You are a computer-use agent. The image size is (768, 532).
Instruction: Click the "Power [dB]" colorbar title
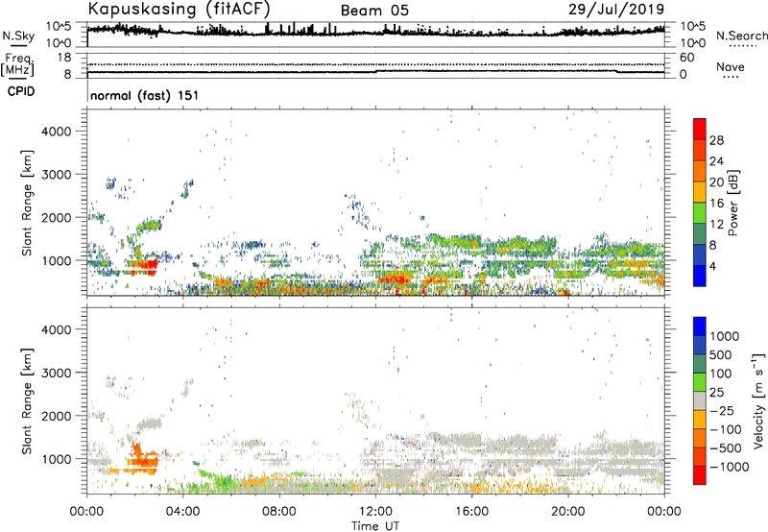tap(732, 203)
